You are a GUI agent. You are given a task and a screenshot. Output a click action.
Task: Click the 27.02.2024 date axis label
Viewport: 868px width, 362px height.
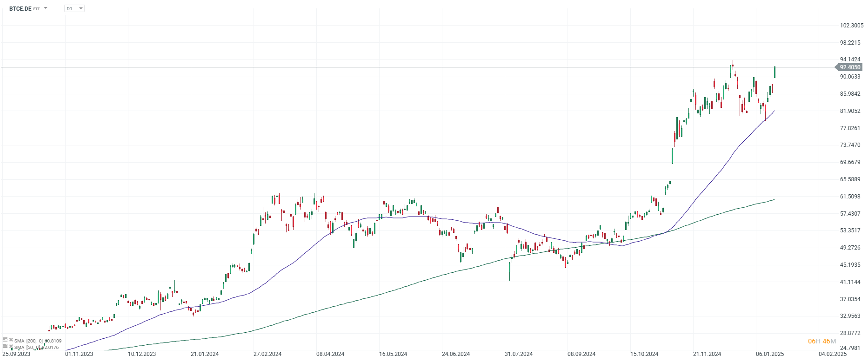[x=267, y=354]
